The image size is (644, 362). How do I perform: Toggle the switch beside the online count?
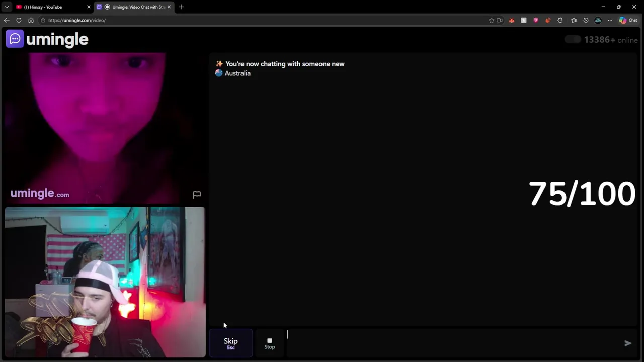573,39
